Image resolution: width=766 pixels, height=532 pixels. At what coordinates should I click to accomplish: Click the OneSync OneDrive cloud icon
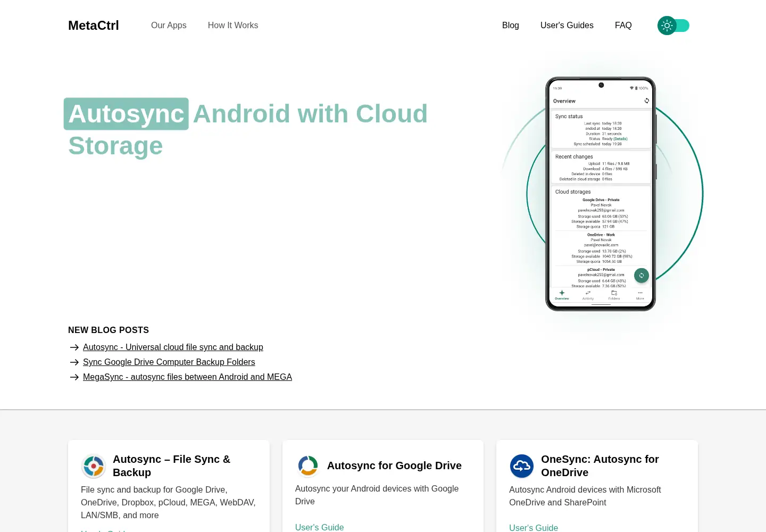click(x=522, y=466)
